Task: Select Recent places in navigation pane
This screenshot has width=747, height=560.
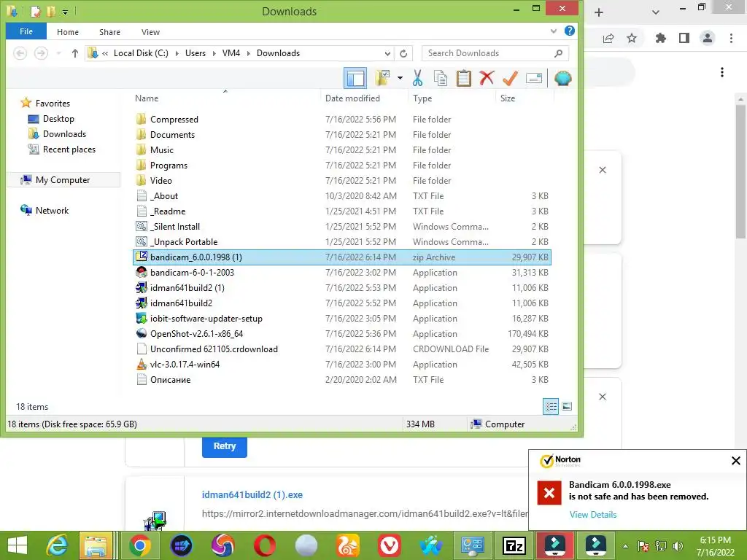Action: tap(69, 149)
